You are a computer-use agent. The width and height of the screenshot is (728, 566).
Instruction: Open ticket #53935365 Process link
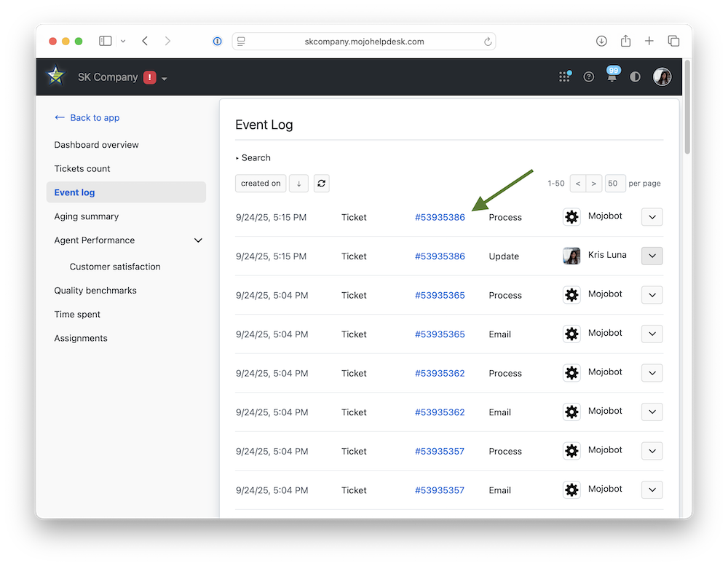click(x=440, y=295)
